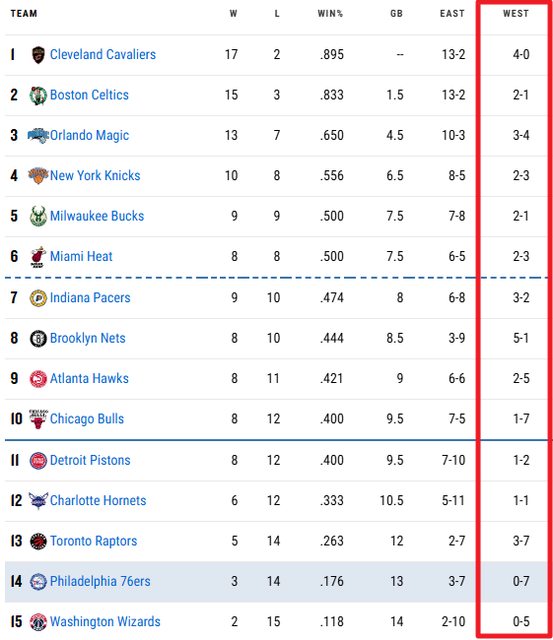Sort table by WEST column header

click(x=515, y=13)
